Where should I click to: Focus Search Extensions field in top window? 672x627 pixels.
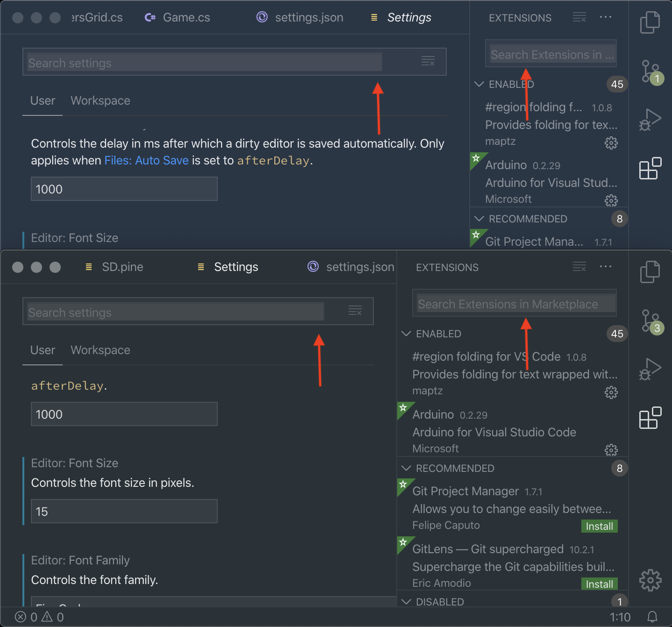(551, 54)
